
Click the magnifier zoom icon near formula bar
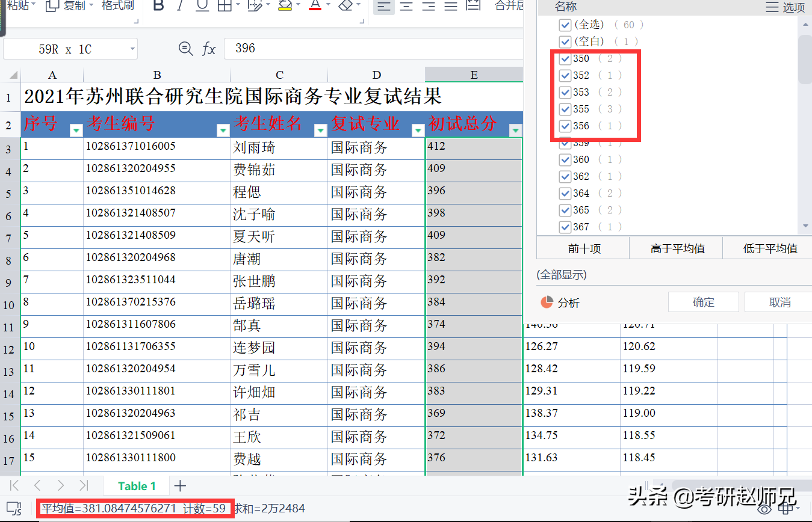[185, 49]
